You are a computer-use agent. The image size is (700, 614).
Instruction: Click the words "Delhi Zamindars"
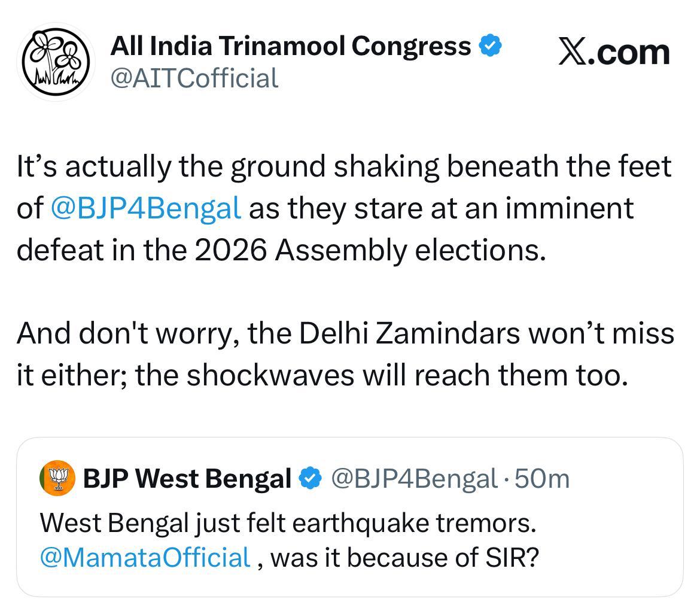pos(409,333)
